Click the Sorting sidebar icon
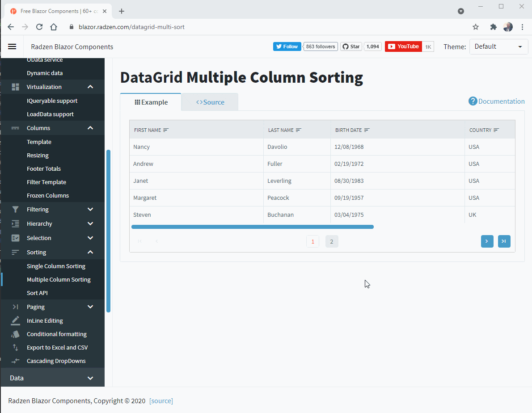This screenshot has height=413, width=532. coord(15,252)
